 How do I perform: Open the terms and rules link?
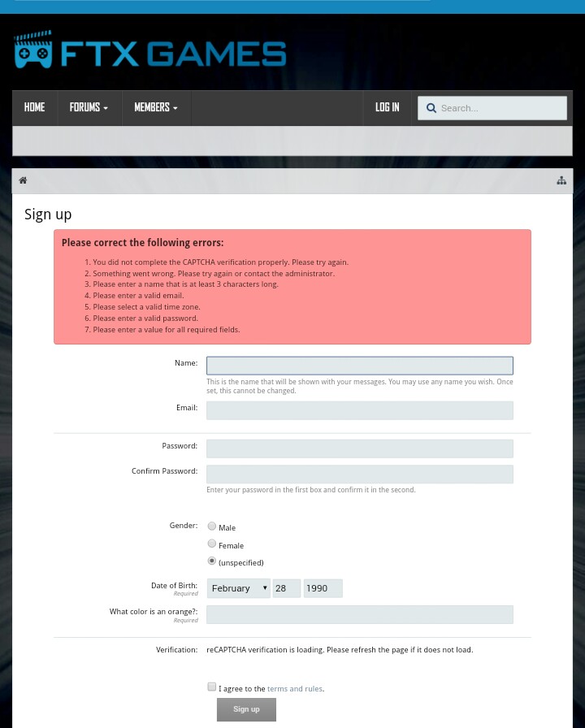tap(294, 689)
